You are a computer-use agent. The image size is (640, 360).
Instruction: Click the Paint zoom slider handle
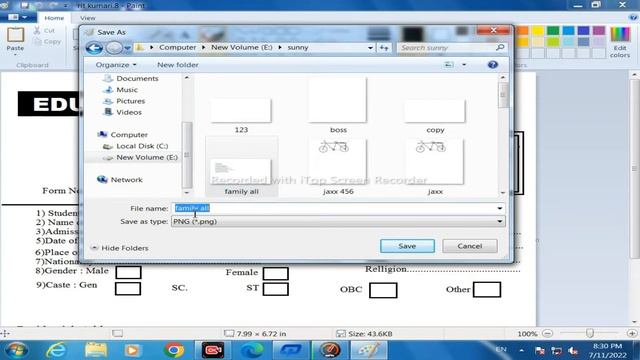[590, 333]
